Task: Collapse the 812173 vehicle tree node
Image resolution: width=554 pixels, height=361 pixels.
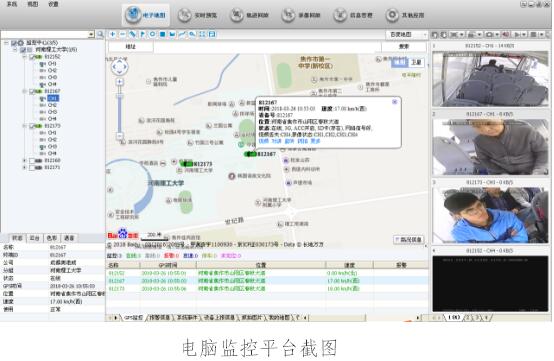Action: pos(24,126)
